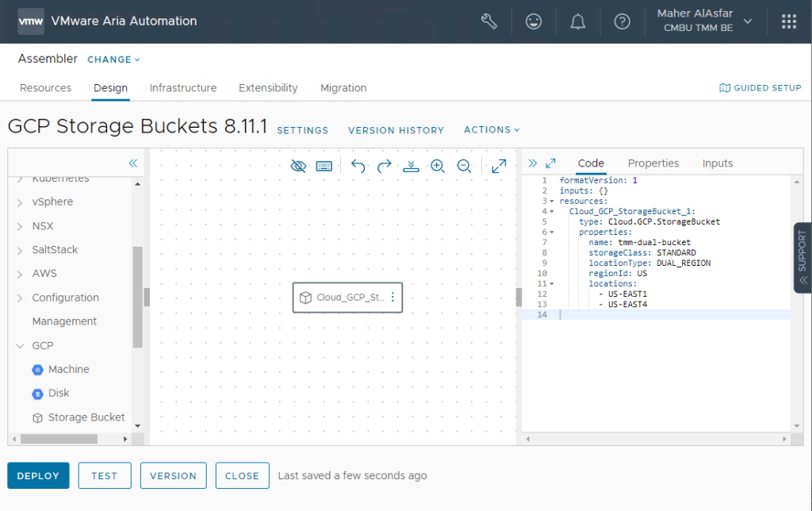The height and width of the screenshot is (511, 812).
Task: Zoom out on the design canvas
Action: click(465, 166)
